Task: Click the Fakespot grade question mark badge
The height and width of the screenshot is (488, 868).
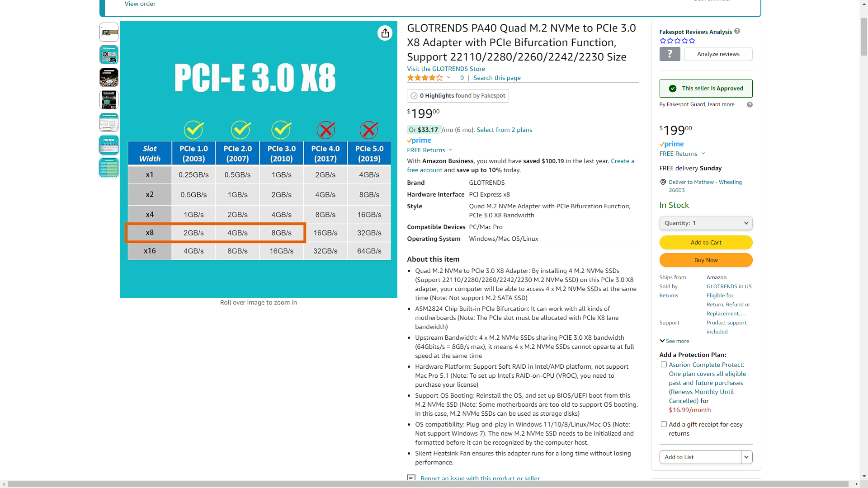Action: tap(670, 54)
